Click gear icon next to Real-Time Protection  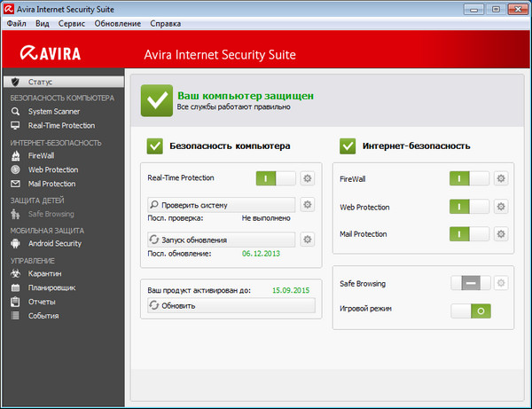(x=308, y=178)
